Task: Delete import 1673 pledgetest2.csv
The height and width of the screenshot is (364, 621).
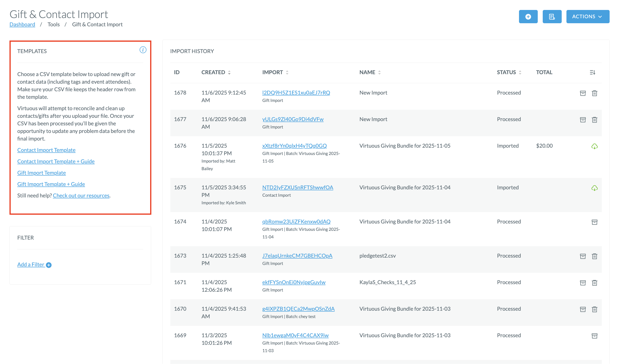Action: click(x=594, y=256)
